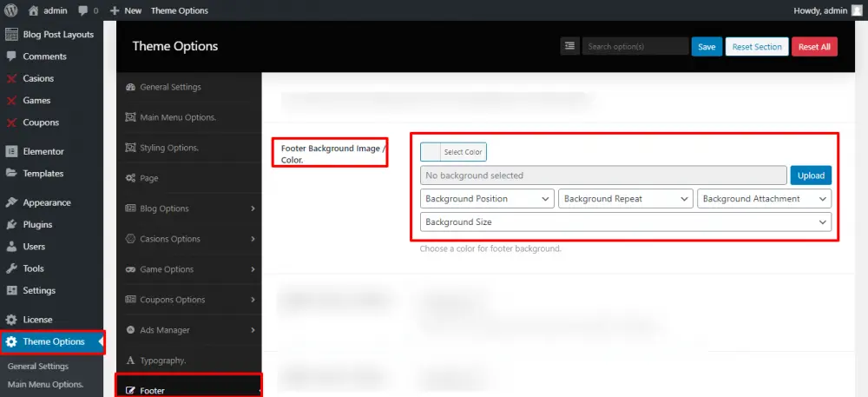Click the License gear icon

[x=11, y=320]
